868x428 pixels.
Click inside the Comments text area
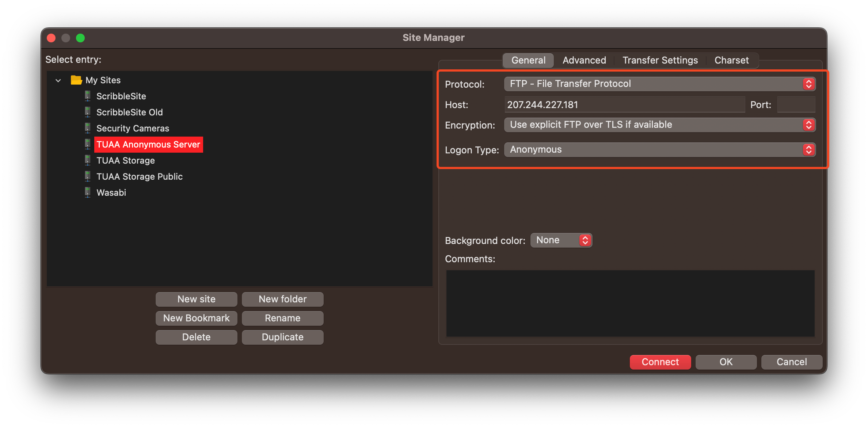tap(630, 303)
